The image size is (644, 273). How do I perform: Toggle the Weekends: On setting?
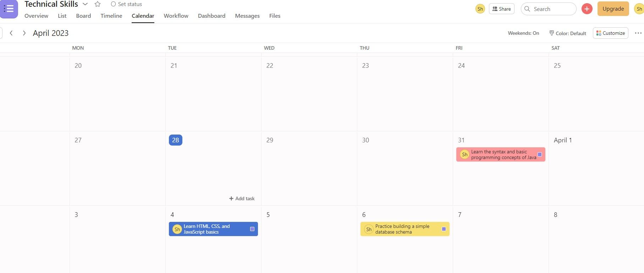point(523,33)
